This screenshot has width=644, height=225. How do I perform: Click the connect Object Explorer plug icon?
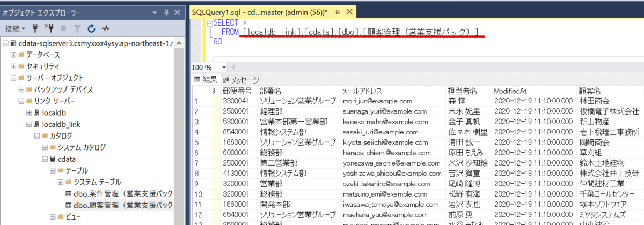coord(35,28)
